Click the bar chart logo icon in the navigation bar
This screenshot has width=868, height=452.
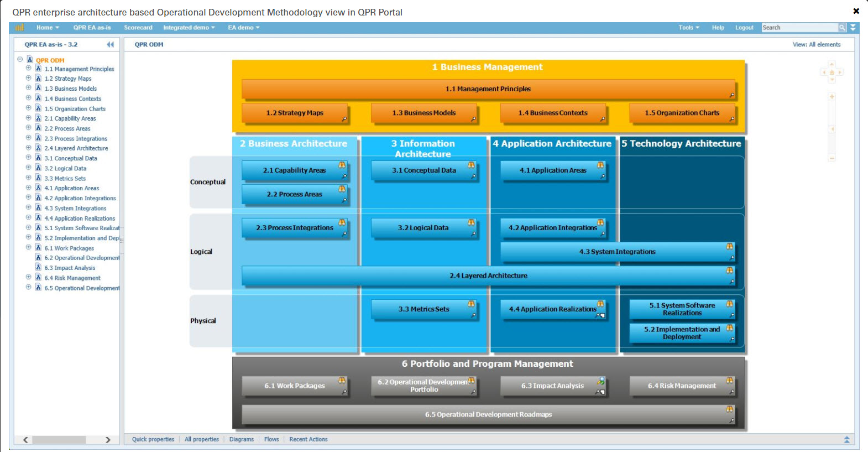tap(20, 28)
